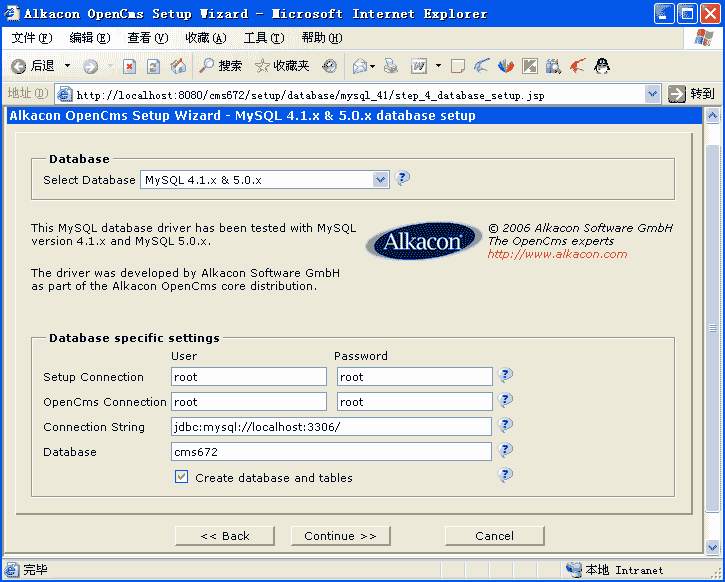Click the Refresh page icon
This screenshot has width=725, height=582.
(x=154, y=67)
